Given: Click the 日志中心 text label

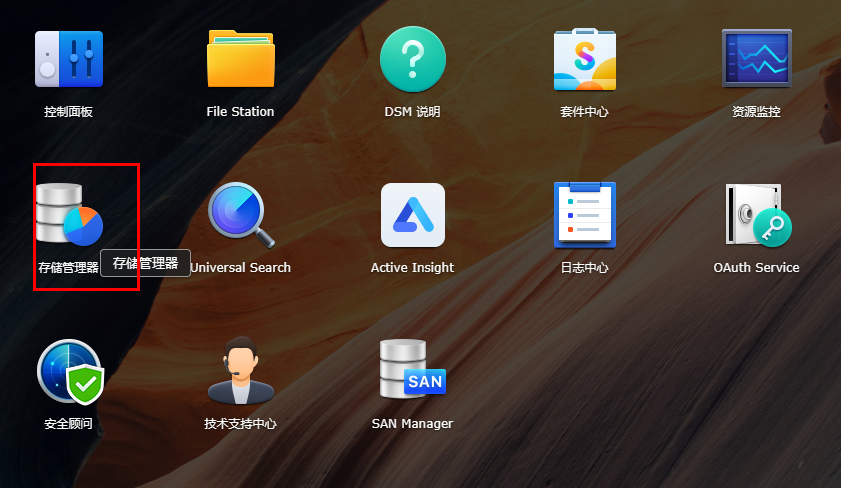Looking at the screenshot, I should click(585, 268).
